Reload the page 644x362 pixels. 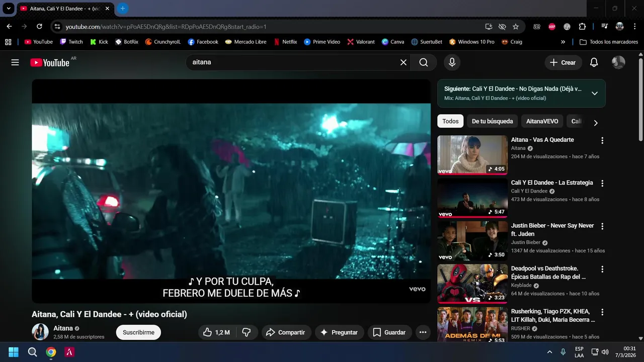39,27
